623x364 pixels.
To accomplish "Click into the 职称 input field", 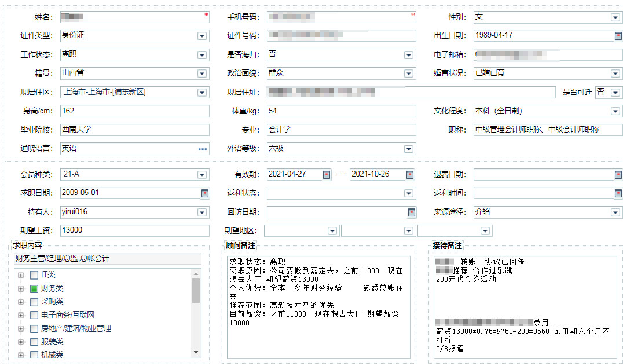I will (x=548, y=130).
